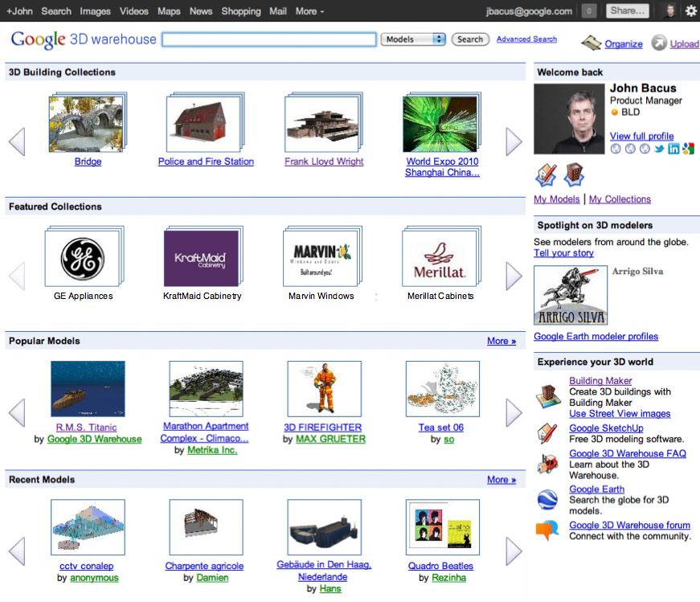This screenshot has height=602, width=700.
Task: Open Tea set 06 model thumbnail
Action: 443,389
